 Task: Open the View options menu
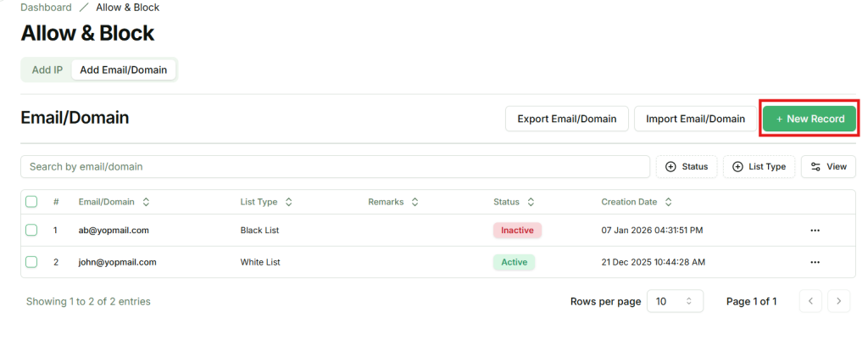click(828, 167)
